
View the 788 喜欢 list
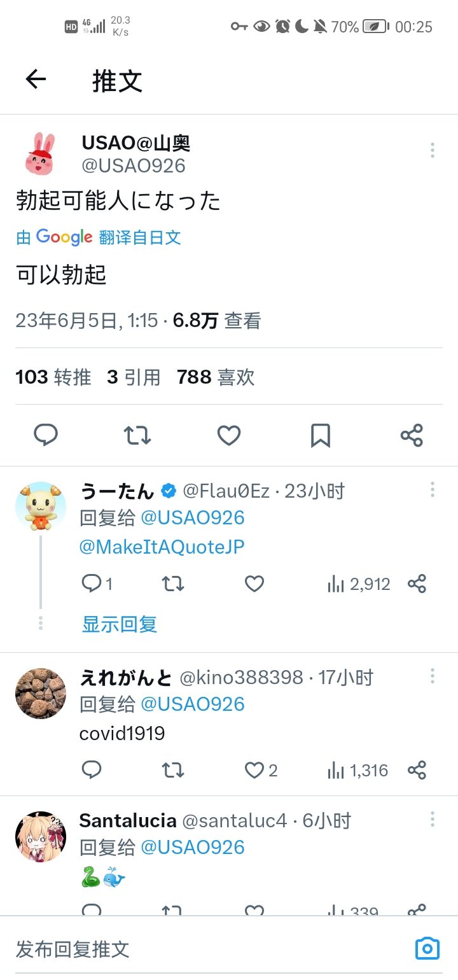click(216, 377)
